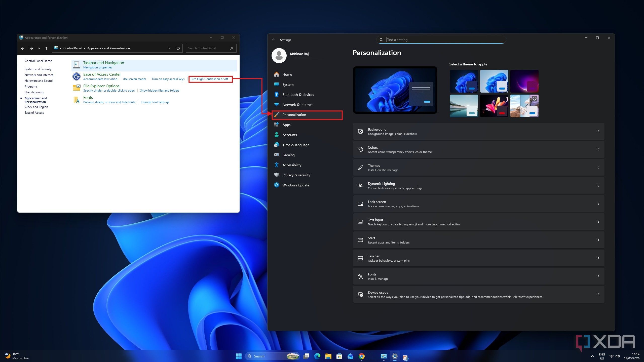Click the Search Control Panel field

(211, 48)
